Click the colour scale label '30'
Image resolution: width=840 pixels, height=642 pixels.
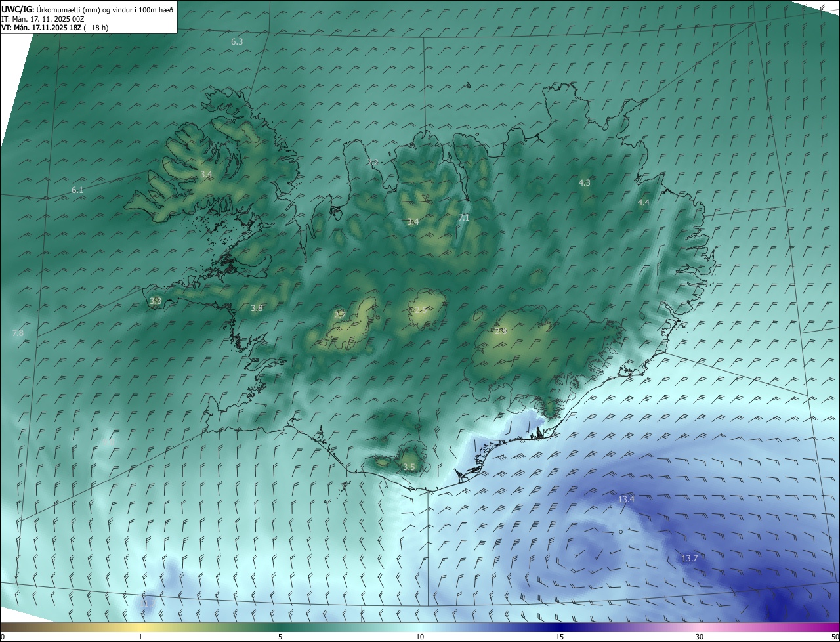click(700, 637)
